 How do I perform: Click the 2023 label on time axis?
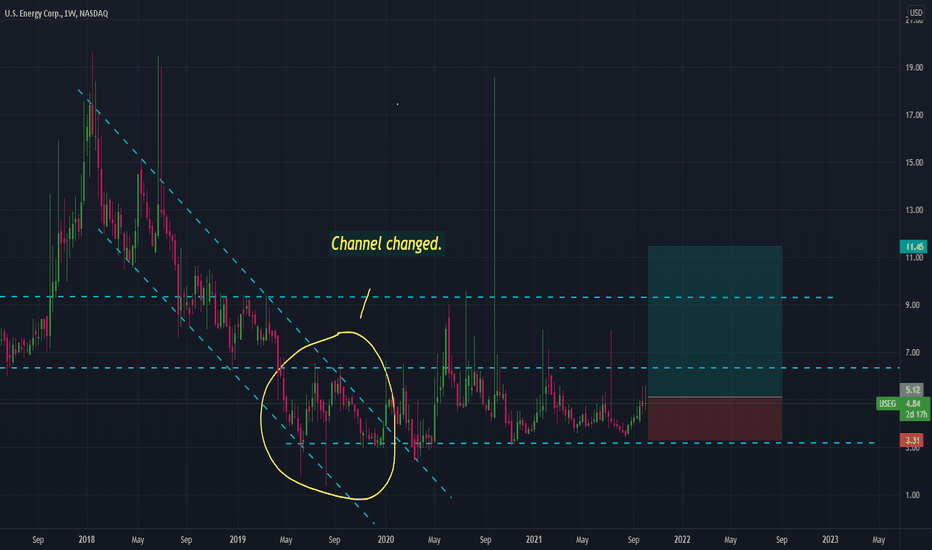point(830,540)
